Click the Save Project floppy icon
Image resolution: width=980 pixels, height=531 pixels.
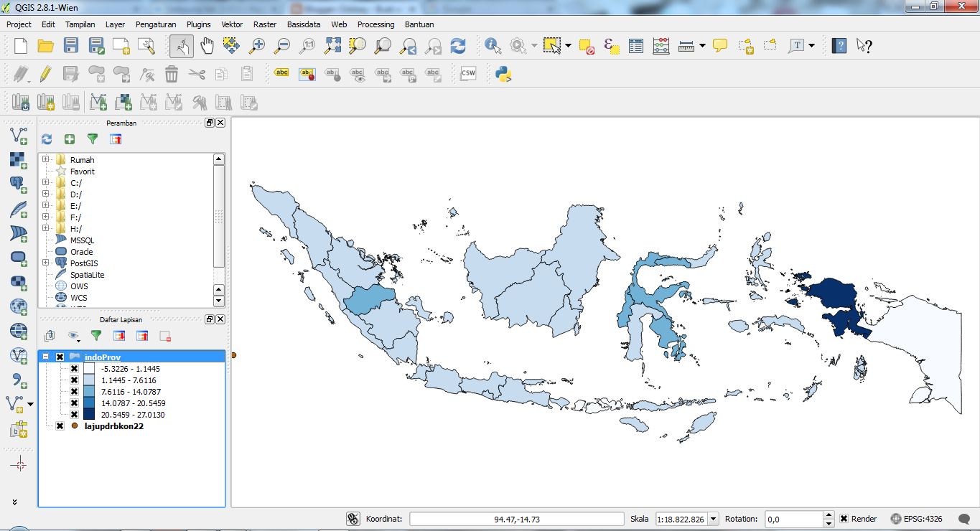click(x=70, y=47)
